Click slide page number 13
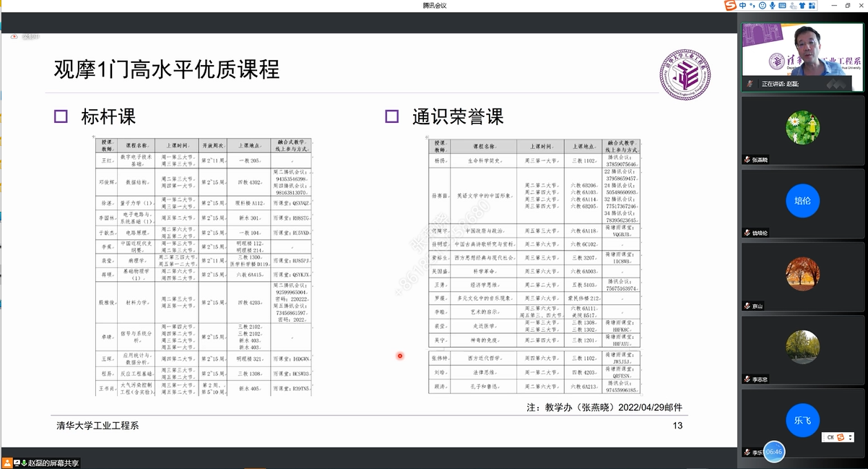Image resolution: width=868 pixels, height=469 pixels. pos(677,426)
